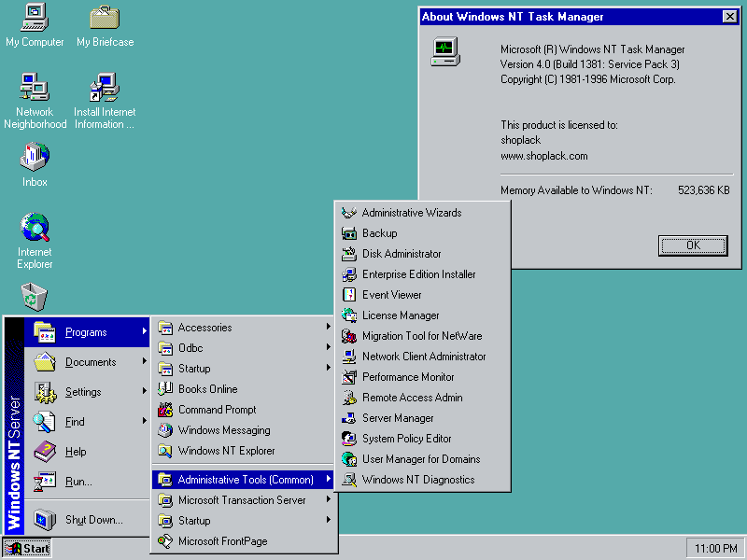747x560 pixels.
Task: Expand the Documents submenu arrow
Action: click(145, 361)
